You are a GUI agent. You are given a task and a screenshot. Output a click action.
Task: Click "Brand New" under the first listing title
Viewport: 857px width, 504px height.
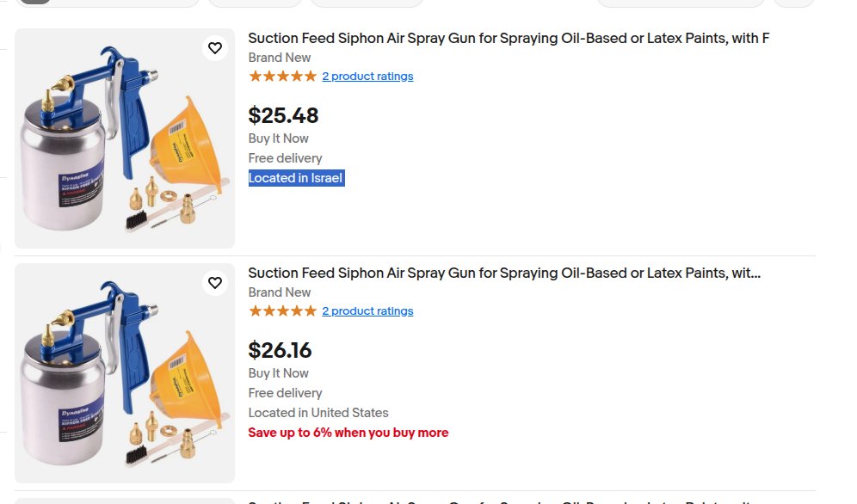[280, 58]
